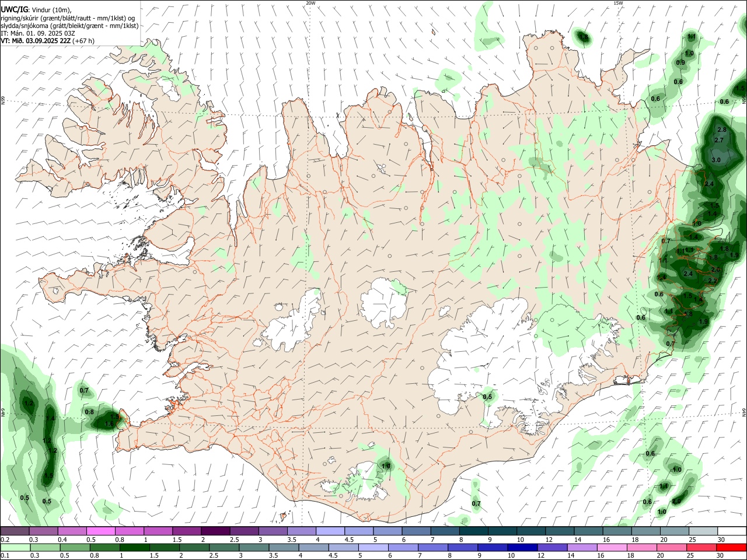747x560 pixels.
Task: Click the '1.6' value near the Reykjanes peninsula
Action: (x=109, y=424)
